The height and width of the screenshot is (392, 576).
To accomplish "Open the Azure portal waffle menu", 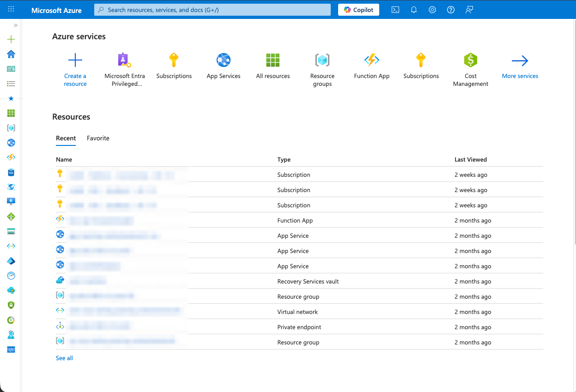I will (11, 10).
